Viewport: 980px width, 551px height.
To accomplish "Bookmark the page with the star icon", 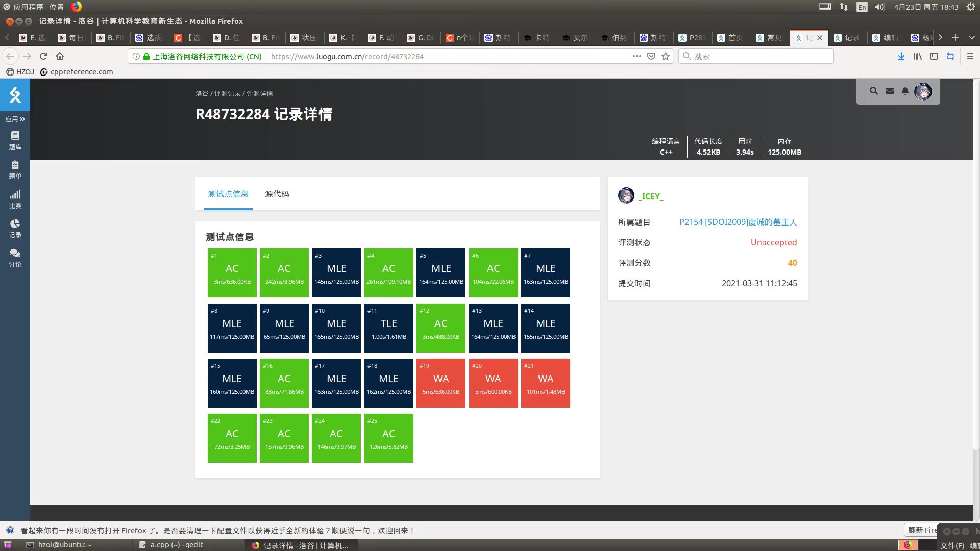I will pyautogui.click(x=666, y=56).
